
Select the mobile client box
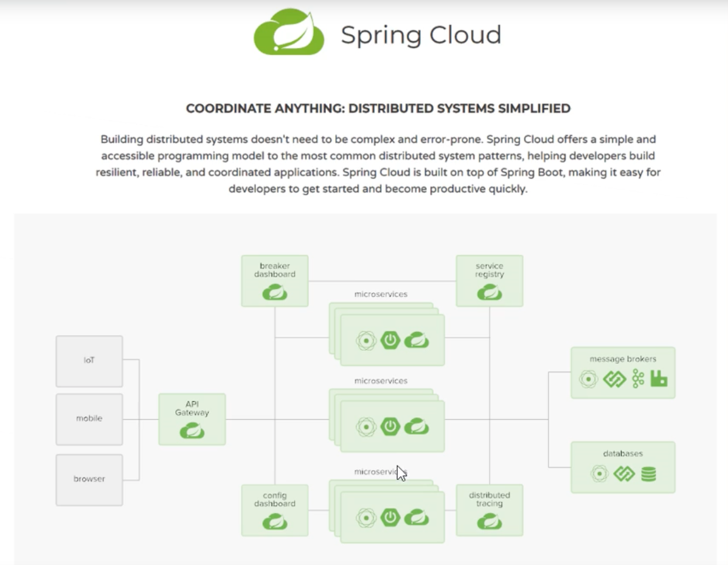point(89,419)
